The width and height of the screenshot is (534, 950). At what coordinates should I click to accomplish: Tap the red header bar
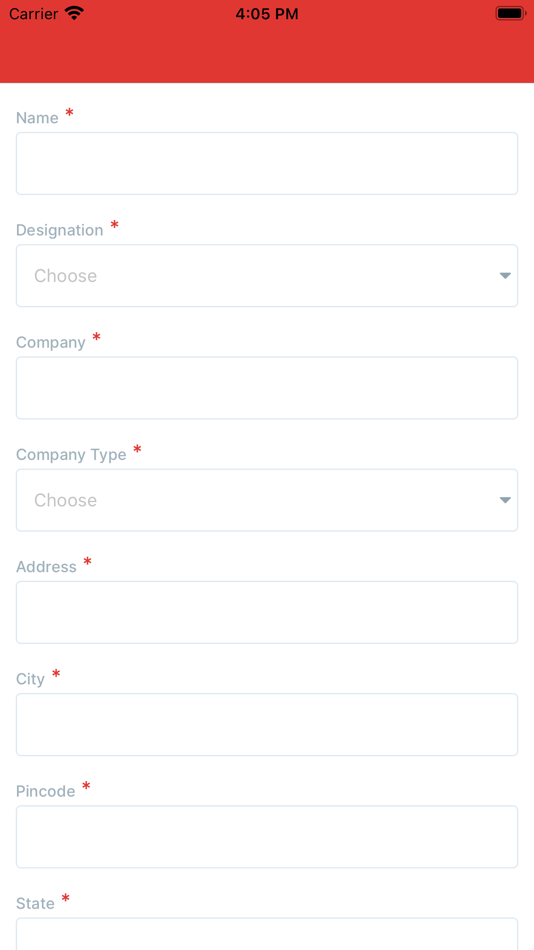(x=267, y=55)
